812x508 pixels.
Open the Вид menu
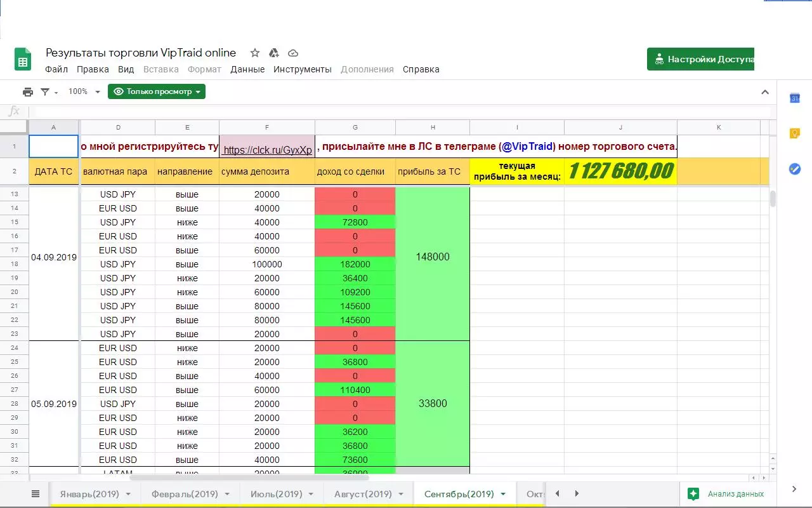tap(126, 69)
